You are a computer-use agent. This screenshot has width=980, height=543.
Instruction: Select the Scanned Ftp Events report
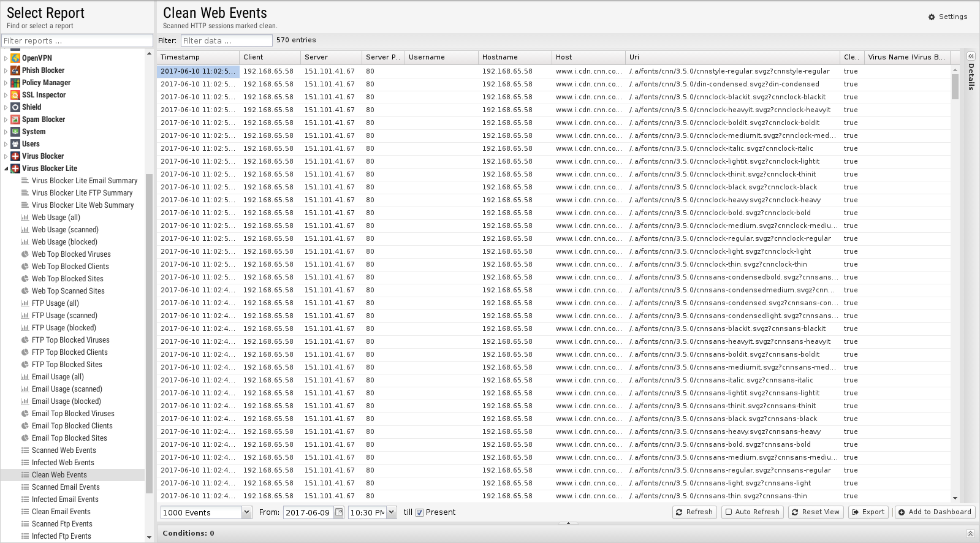pyautogui.click(x=62, y=524)
